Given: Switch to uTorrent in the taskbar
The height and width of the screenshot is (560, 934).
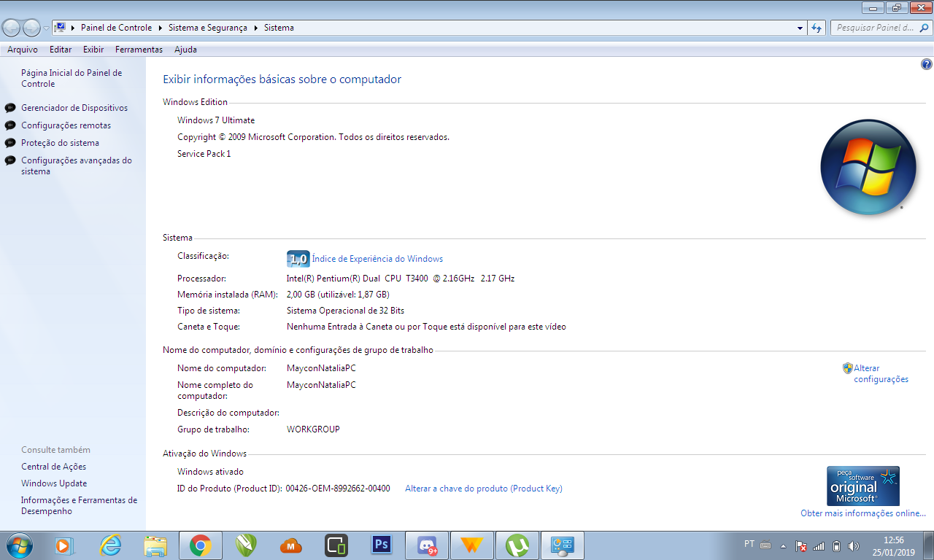Looking at the screenshot, I should click(x=517, y=545).
